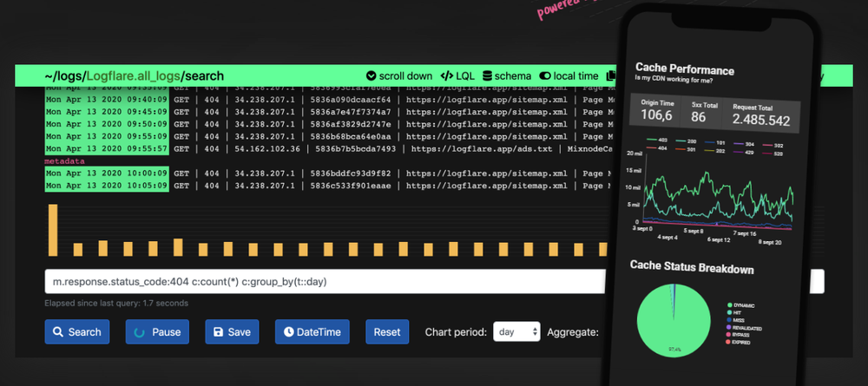The height and width of the screenshot is (386, 868).
Task: Click the BYPASS legend entry
Action: (x=739, y=335)
